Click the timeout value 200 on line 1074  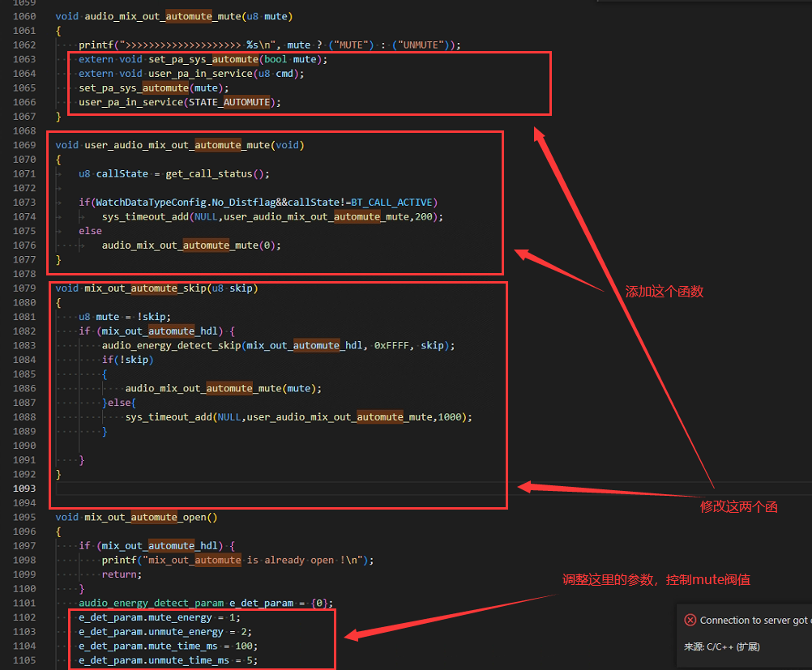(x=424, y=217)
